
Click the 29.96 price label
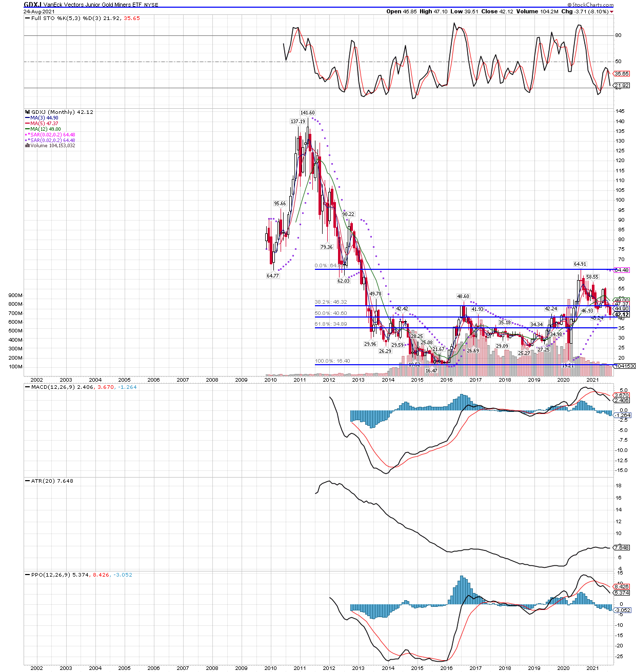point(370,344)
